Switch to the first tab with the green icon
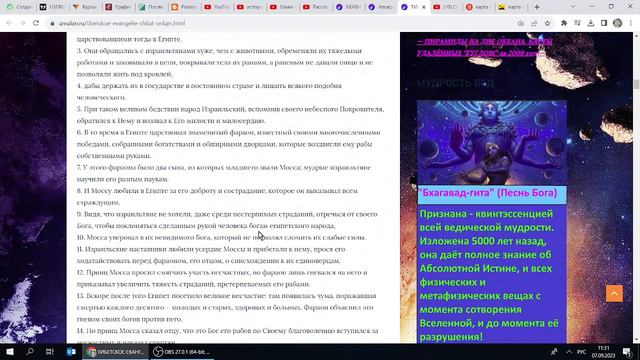The width and height of the screenshot is (640, 360). (x=19, y=7)
